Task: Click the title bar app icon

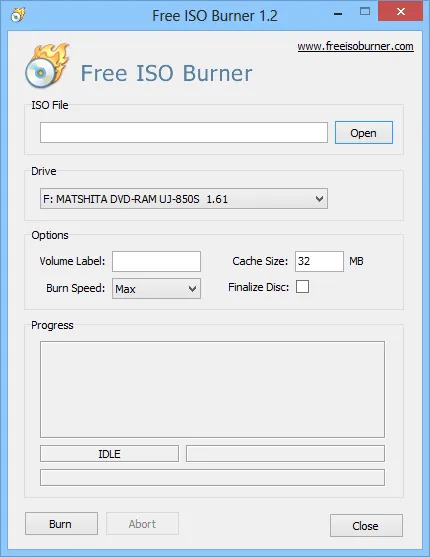Action: point(18,15)
